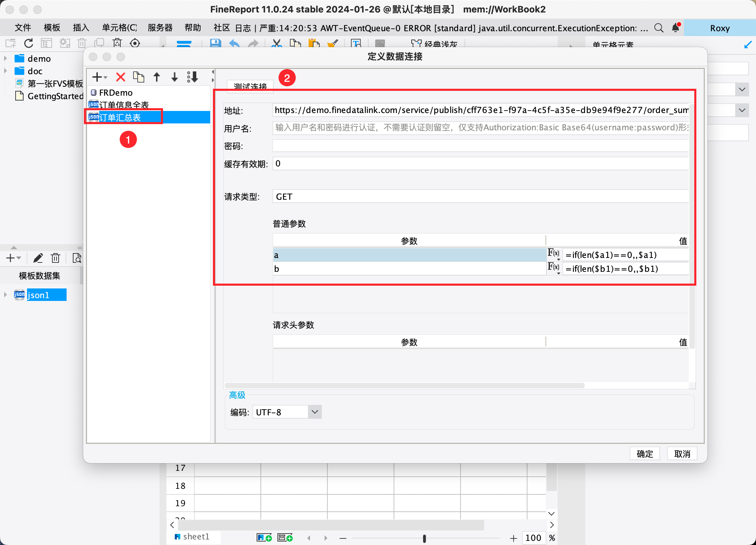Click the search magnifier icon
756x545 pixels.
tap(659, 28)
